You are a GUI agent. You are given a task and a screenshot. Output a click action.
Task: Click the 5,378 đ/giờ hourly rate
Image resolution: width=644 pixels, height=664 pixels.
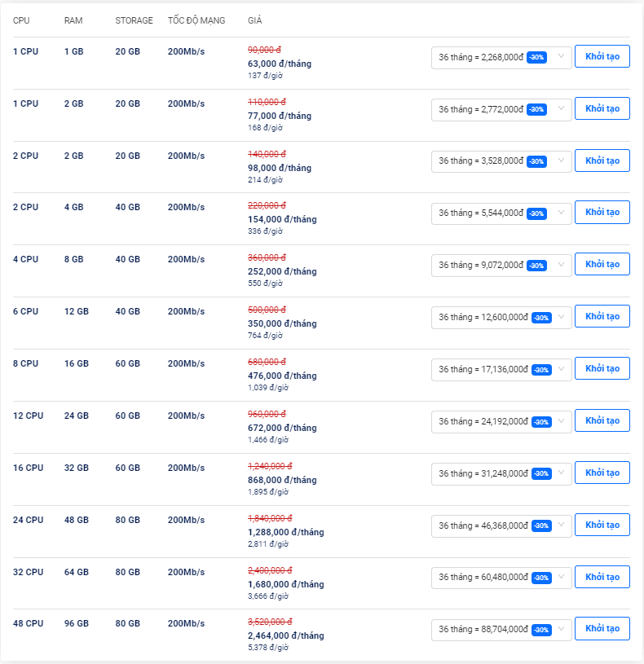pyautogui.click(x=268, y=648)
